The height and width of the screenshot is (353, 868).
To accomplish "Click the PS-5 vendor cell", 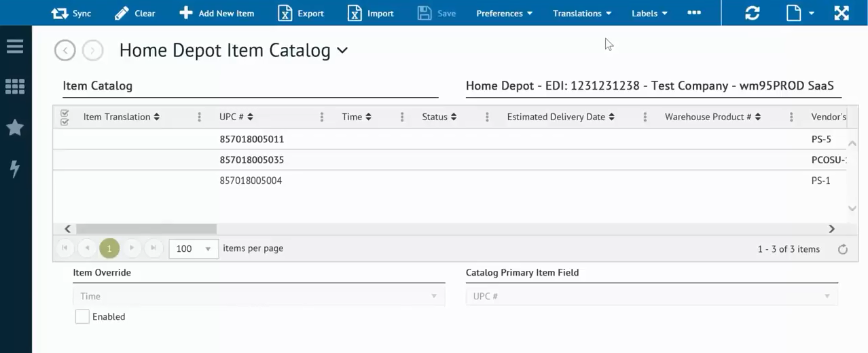I will pyautogui.click(x=821, y=139).
